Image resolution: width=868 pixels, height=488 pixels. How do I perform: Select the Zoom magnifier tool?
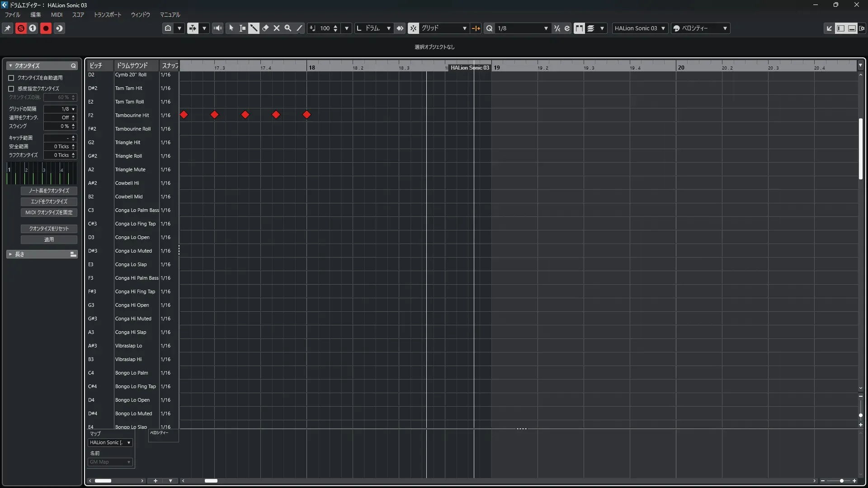(x=288, y=28)
